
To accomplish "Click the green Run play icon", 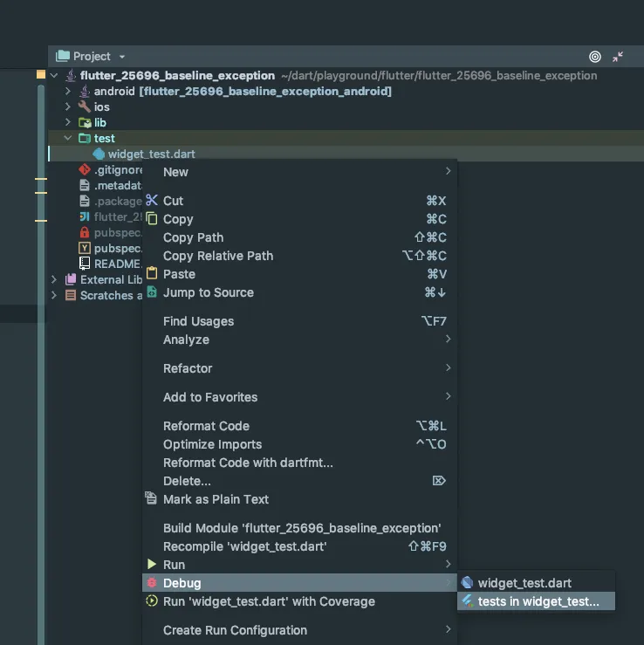I will tap(152, 564).
